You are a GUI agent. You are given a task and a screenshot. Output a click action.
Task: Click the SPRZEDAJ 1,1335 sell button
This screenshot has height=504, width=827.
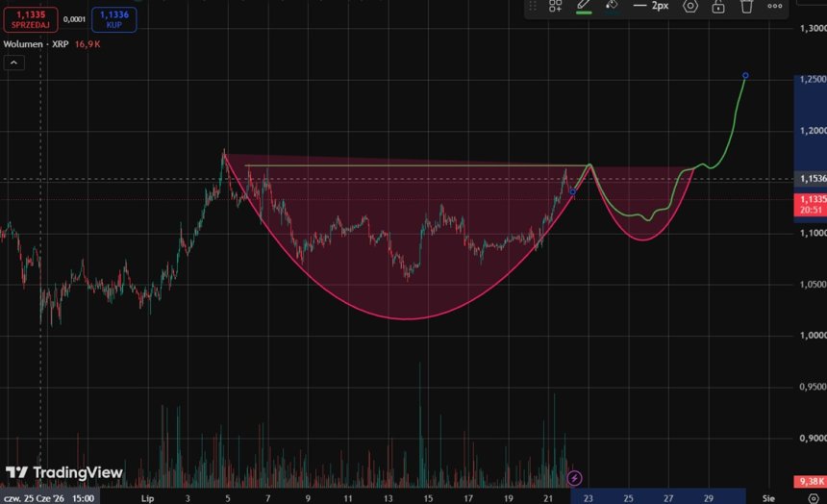coord(31,19)
